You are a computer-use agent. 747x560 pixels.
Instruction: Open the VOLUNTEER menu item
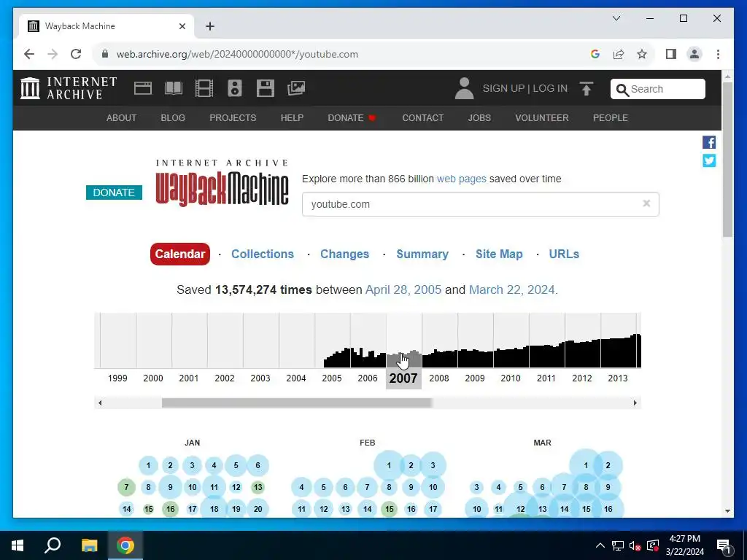542,117
